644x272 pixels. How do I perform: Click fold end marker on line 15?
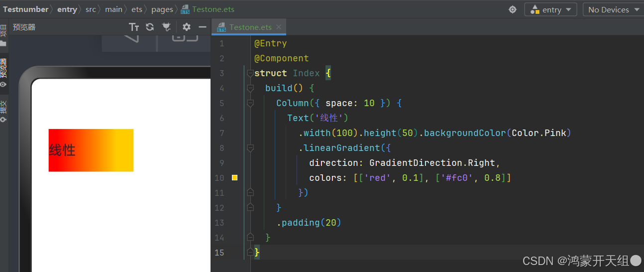click(250, 252)
